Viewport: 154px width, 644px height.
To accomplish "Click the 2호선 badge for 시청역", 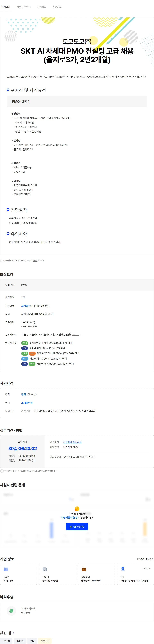I will tap(32, 364).
